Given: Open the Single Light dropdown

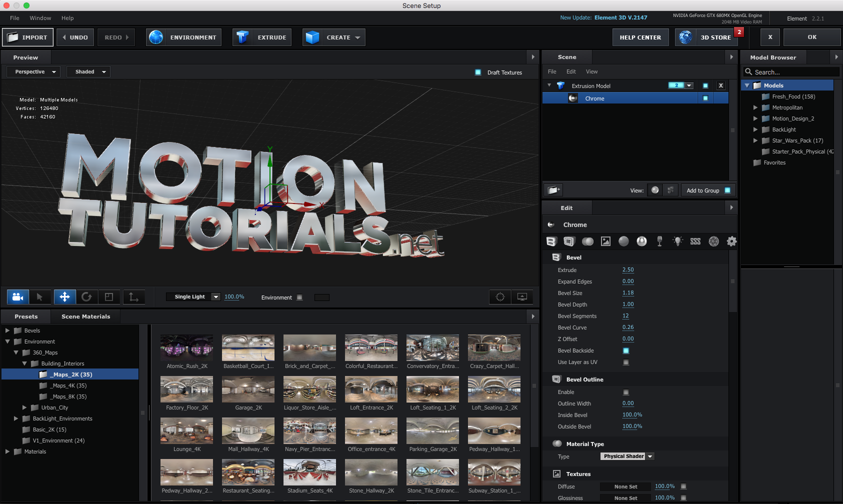Looking at the screenshot, I should 193,297.
